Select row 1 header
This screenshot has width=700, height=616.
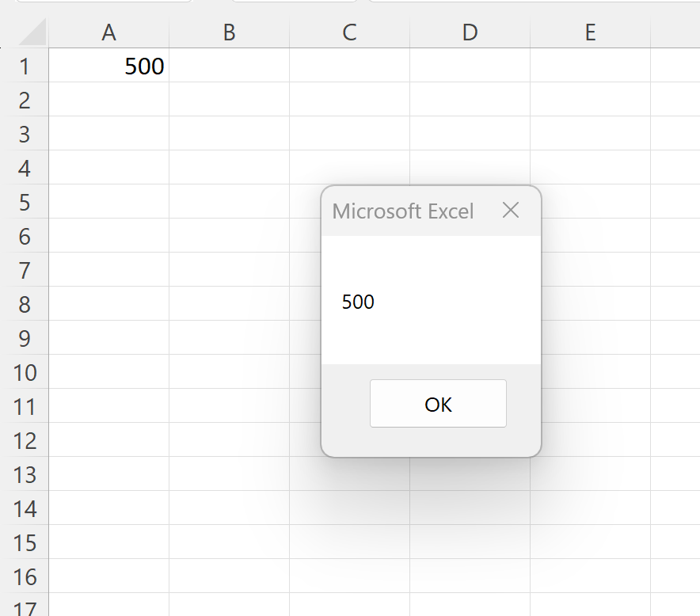click(x=25, y=67)
